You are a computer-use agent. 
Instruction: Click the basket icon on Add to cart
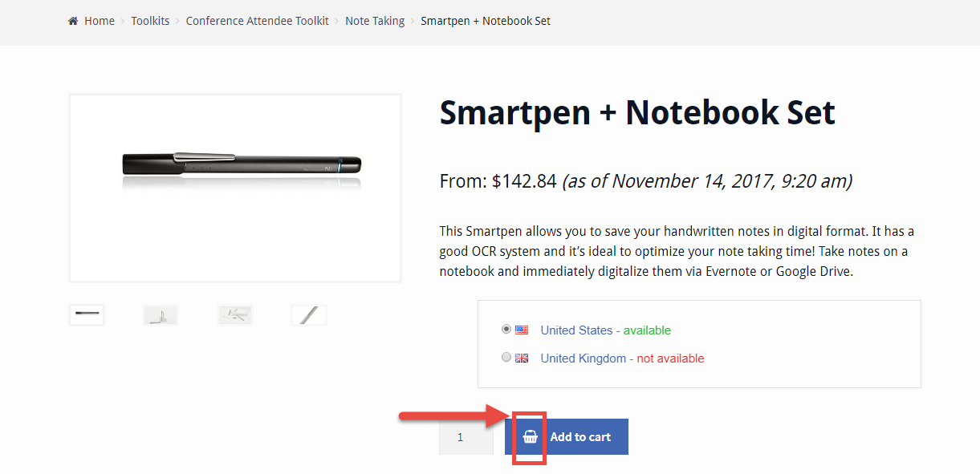point(530,436)
